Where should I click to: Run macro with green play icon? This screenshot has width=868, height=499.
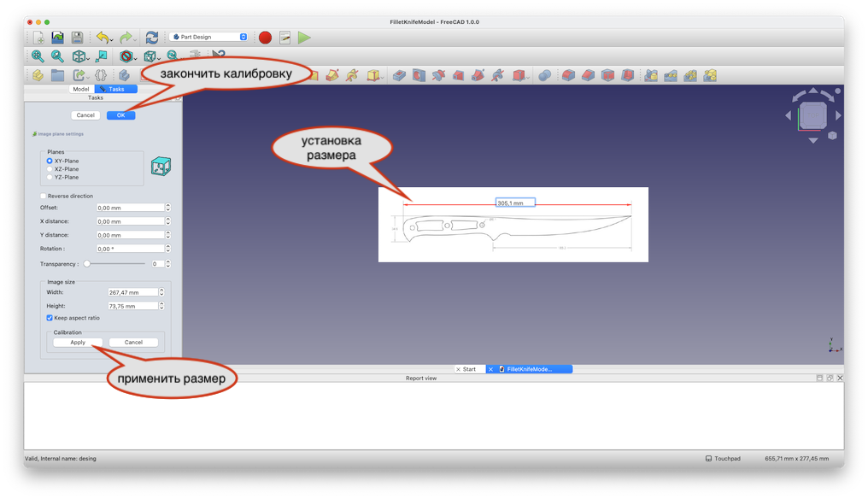tap(304, 38)
